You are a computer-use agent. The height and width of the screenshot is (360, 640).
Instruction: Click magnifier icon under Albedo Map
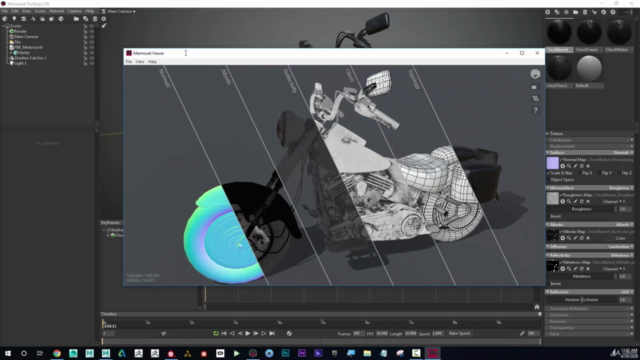tap(569, 238)
